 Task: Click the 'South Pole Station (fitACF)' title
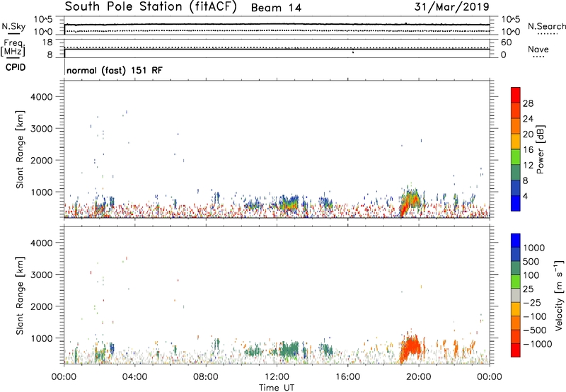point(151,7)
